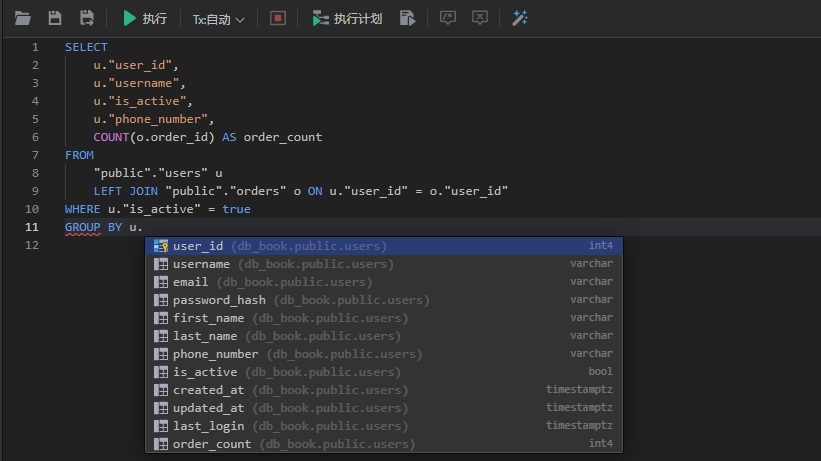Click the column icon beside is_active
The image size is (821, 461).
click(161, 372)
